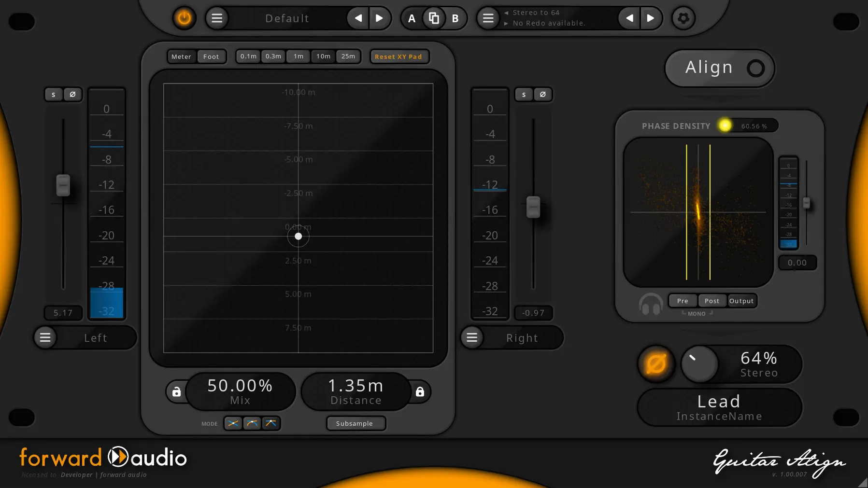Invert phase on the Right channel

coord(542,95)
